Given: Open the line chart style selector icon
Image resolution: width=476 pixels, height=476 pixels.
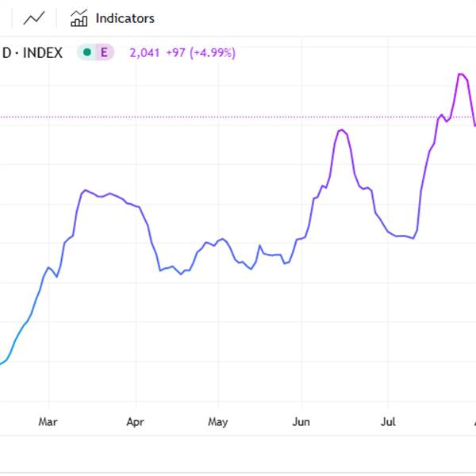Looking at the screenshot, I should tap(34, 18).
